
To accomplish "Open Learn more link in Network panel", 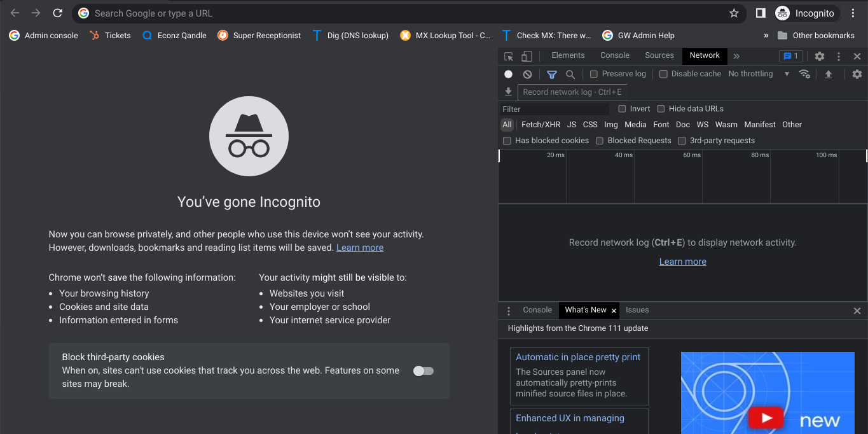I will (683, 262).
